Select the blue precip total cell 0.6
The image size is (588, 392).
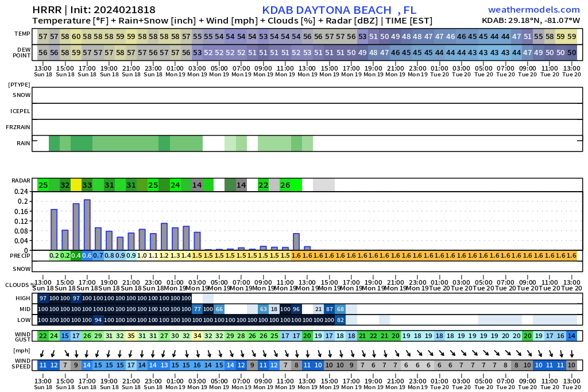pos(87,255)
